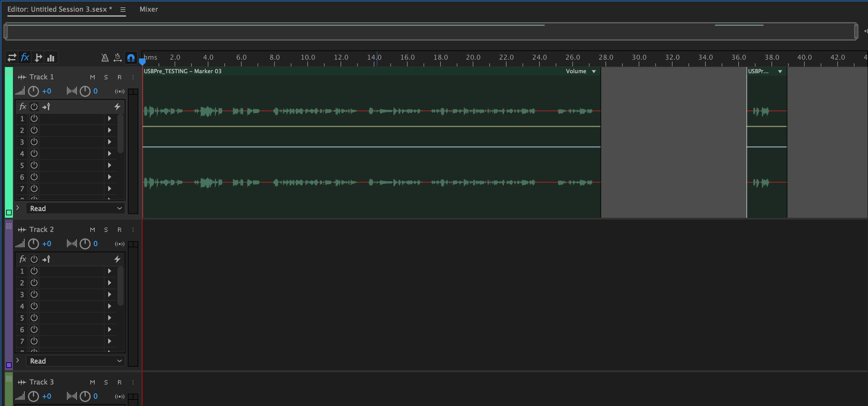Open effect slot 3 arrow on Track 2
Viewport: 868px width, 406px height.
(x=109, y=294)
